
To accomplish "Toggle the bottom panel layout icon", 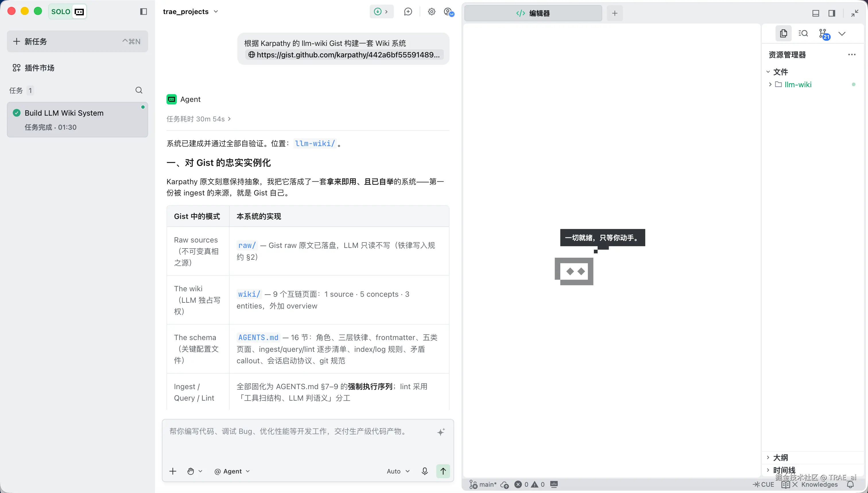I will pyautogui.click(x=816, y=13).
